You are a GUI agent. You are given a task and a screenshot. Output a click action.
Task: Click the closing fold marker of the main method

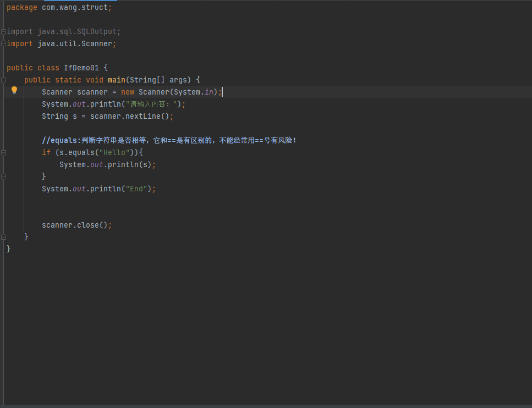pyautogui.click(x=3, y=237)
